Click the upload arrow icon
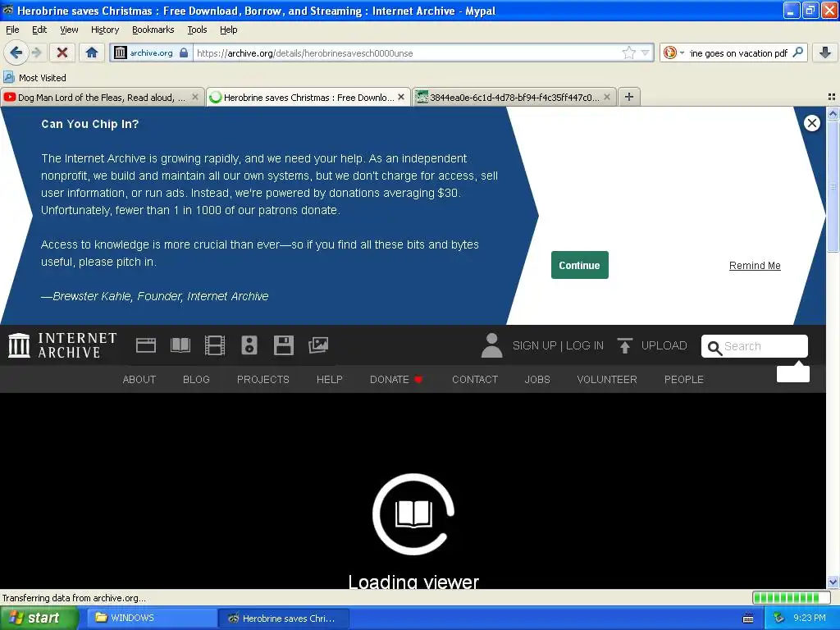 pos(624,345)
